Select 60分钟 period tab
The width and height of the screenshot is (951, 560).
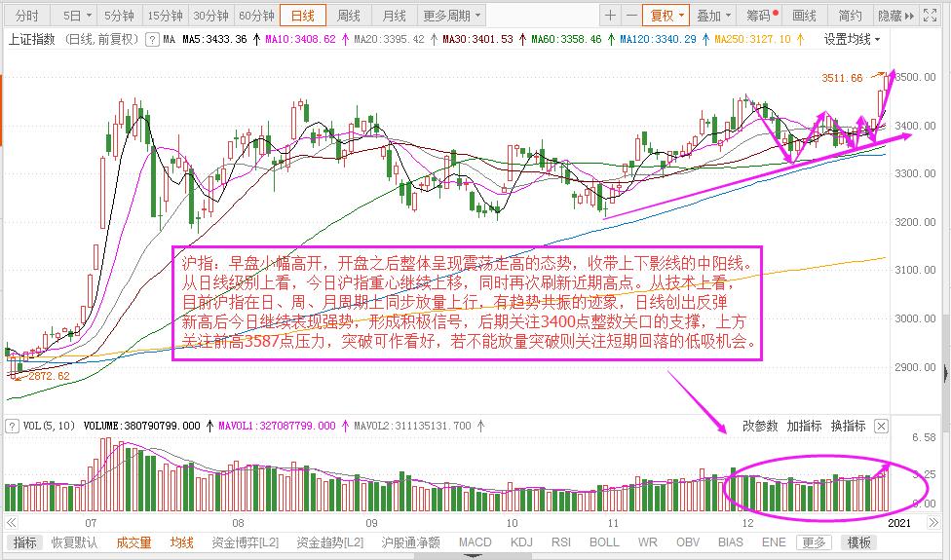[x=256, y=16]
